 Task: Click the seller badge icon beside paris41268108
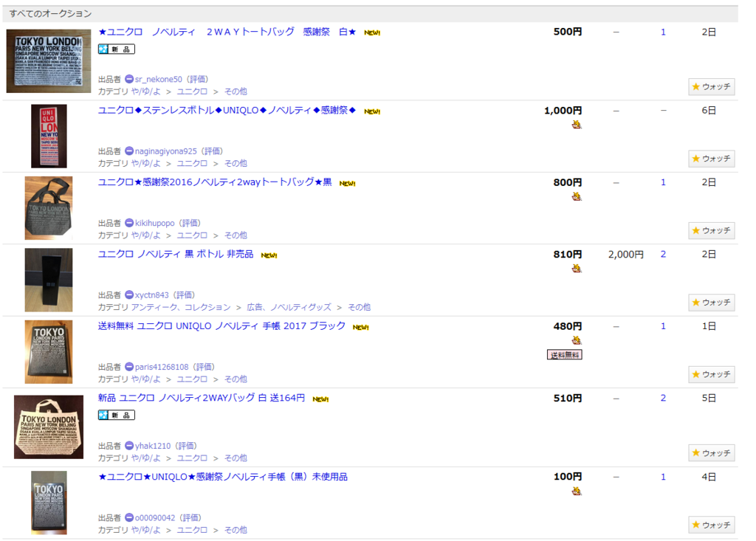[129, 367]
